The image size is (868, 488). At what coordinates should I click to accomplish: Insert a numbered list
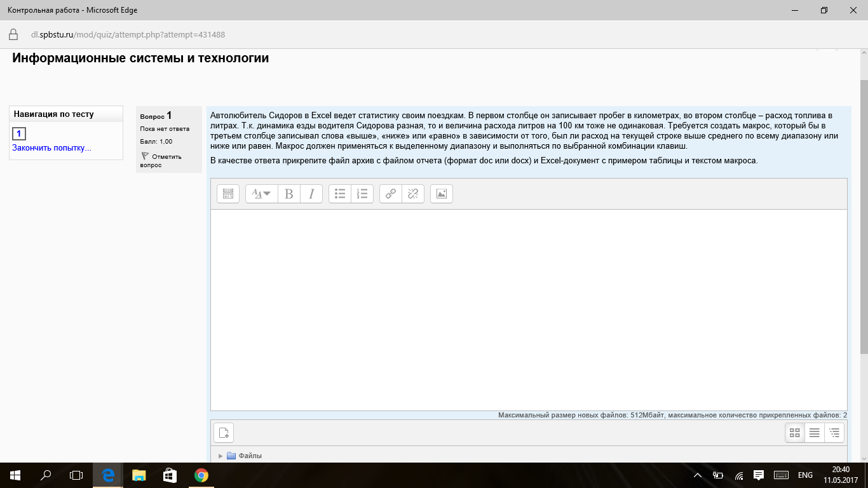coord(362,194)
